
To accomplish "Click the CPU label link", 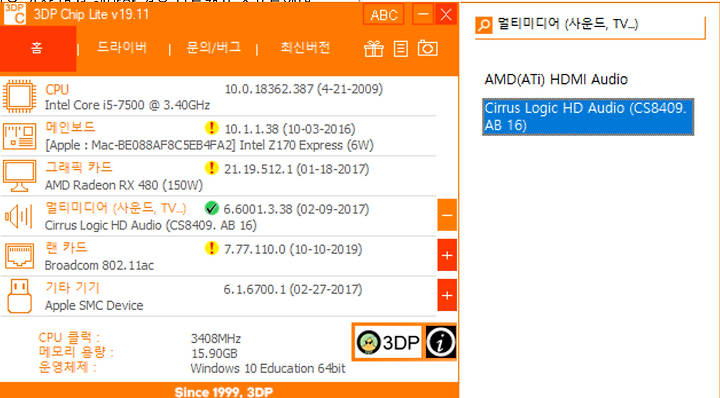I will coord(57,90).
